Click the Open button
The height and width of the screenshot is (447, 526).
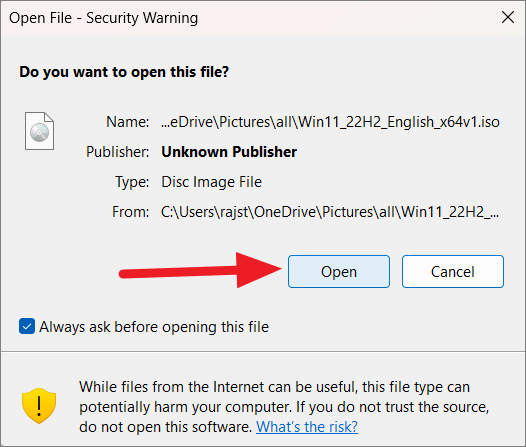tap(339, 271)
